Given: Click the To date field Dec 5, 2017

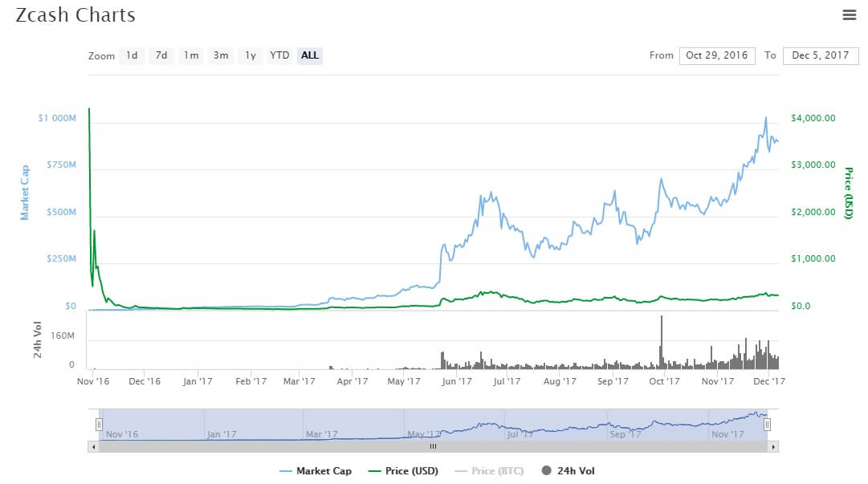Looking at the screenshot, I should (821, 55).
